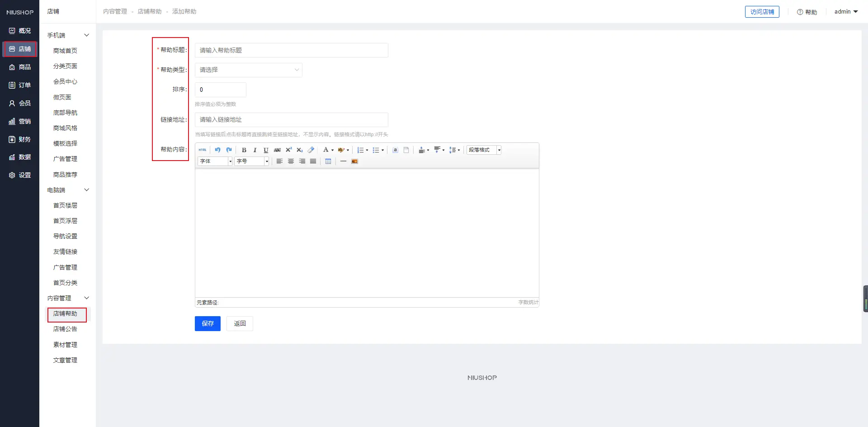Undo the last edit in editor
The height and width of the screenshot is (427, 868).
pos(217,150)
